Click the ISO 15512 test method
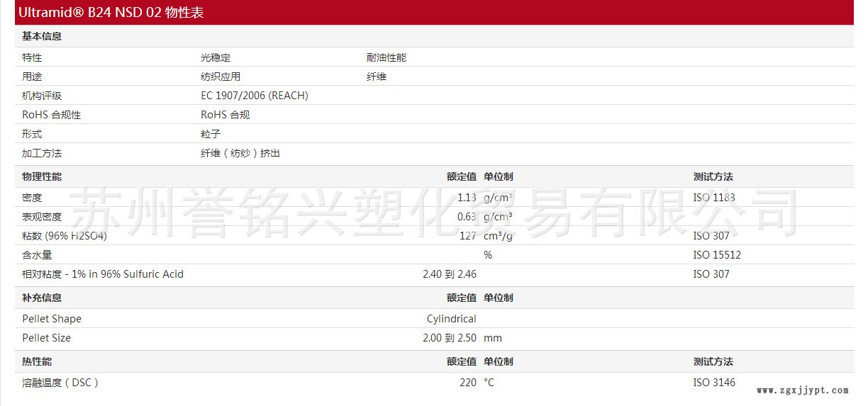 click(716, 255)
